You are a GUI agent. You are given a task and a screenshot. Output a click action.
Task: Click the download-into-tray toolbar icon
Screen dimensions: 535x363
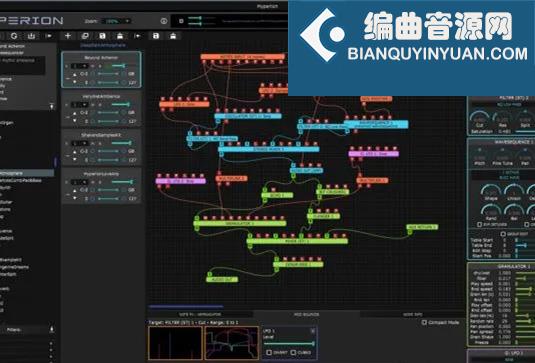point(31,36)
